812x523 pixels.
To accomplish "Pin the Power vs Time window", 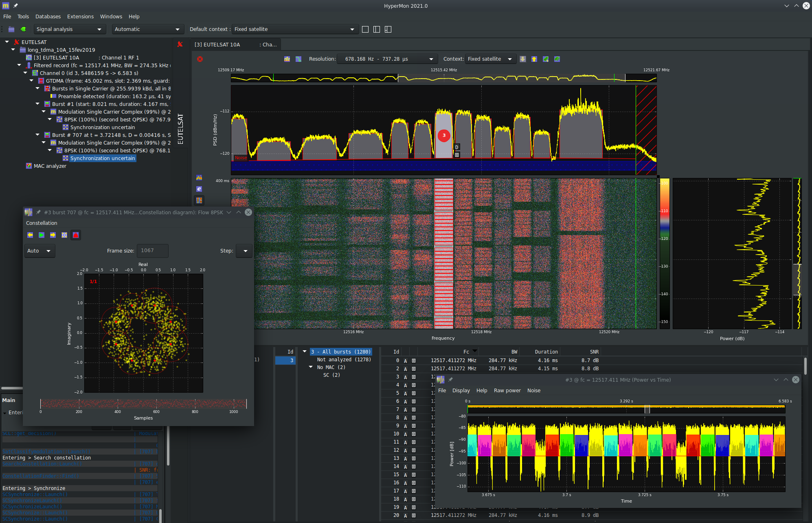I will click(450, 380).
